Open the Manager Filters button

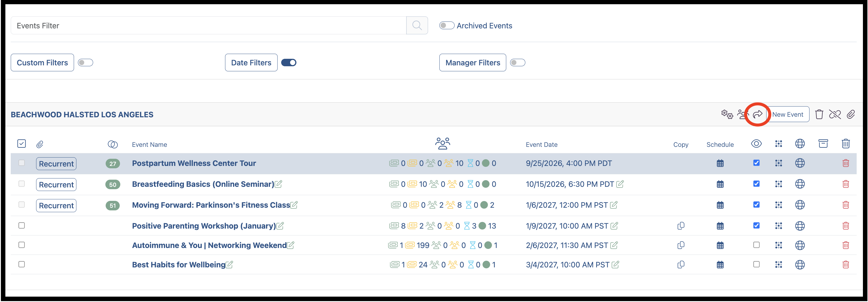point(473,62)
